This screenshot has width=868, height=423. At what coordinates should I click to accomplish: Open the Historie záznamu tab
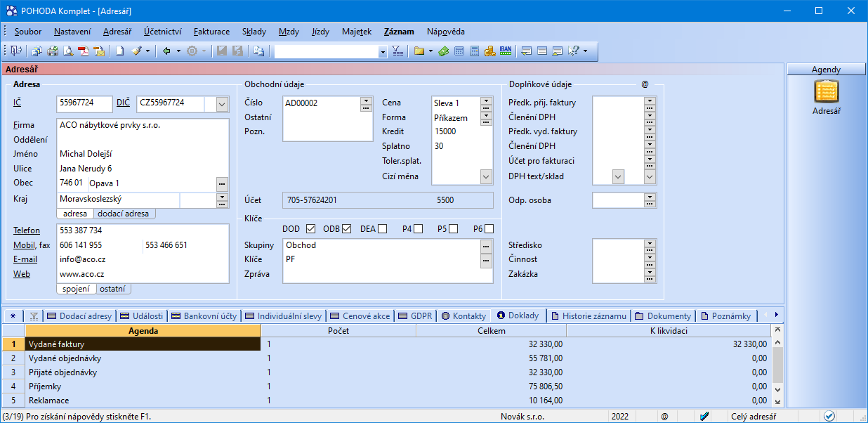pyautogui.click(x=588, y=316)
